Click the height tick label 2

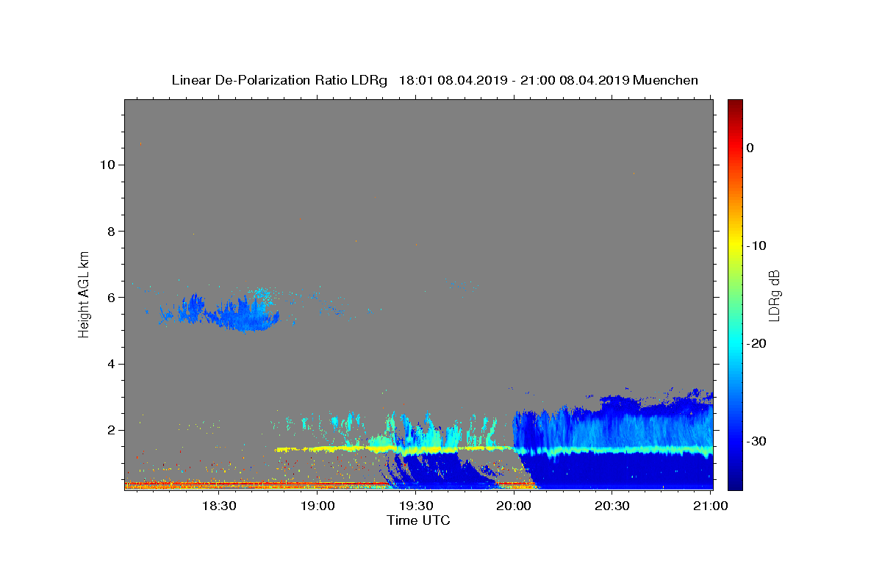pyautogui.click(x=110, y=430)
